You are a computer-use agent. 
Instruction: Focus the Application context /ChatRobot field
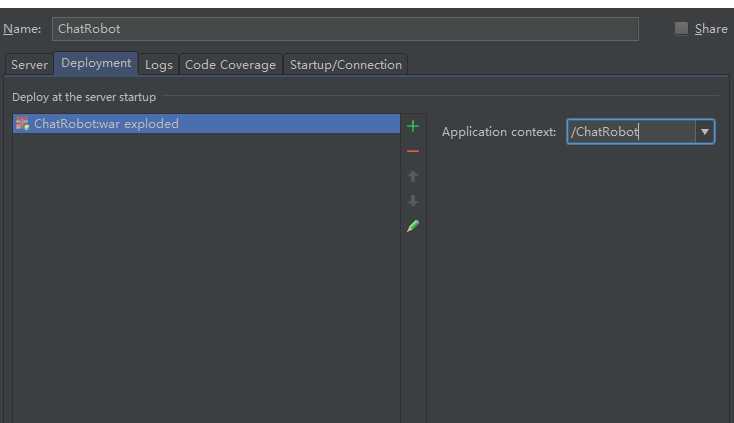(x=631, y=132)
